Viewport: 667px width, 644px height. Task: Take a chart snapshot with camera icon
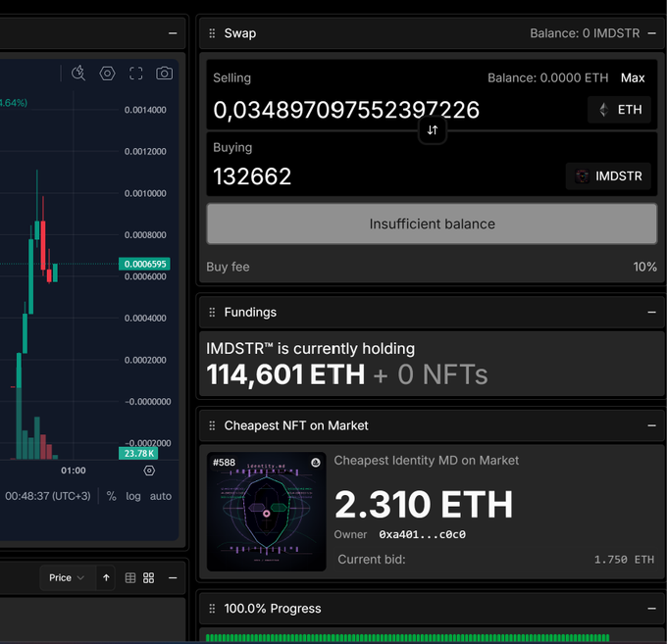click(x=164, y=74)
